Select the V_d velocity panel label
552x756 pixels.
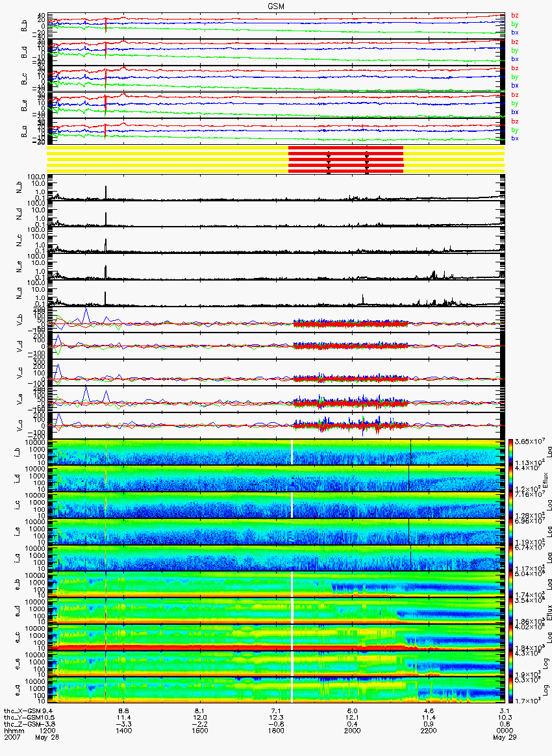19,347
